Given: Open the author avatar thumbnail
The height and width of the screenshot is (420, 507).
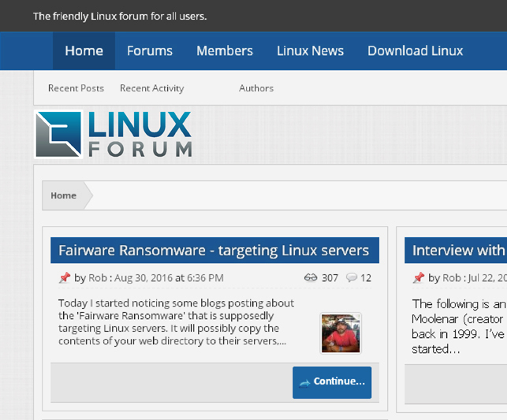Looking at the screenshot, I should tap(341, 333).
